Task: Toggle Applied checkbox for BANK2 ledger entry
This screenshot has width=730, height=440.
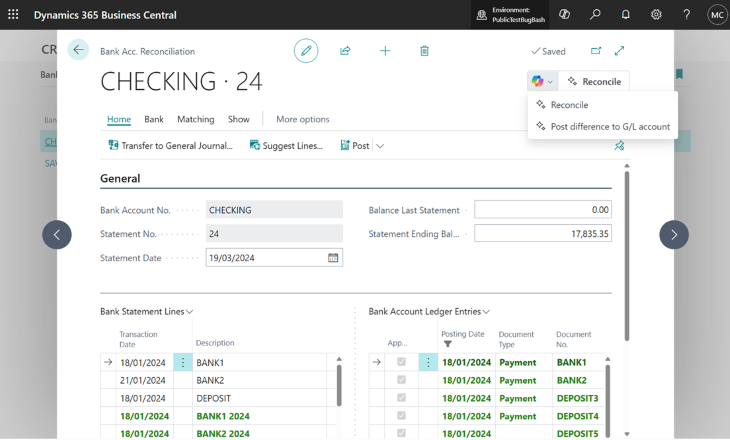Action: 401,380
